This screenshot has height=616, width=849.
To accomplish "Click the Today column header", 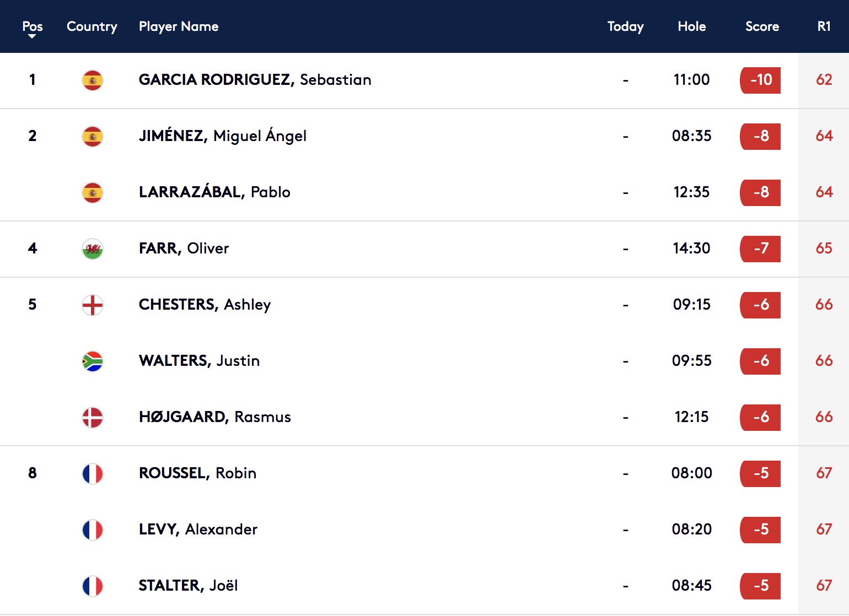I will click(x=625, y=26).
